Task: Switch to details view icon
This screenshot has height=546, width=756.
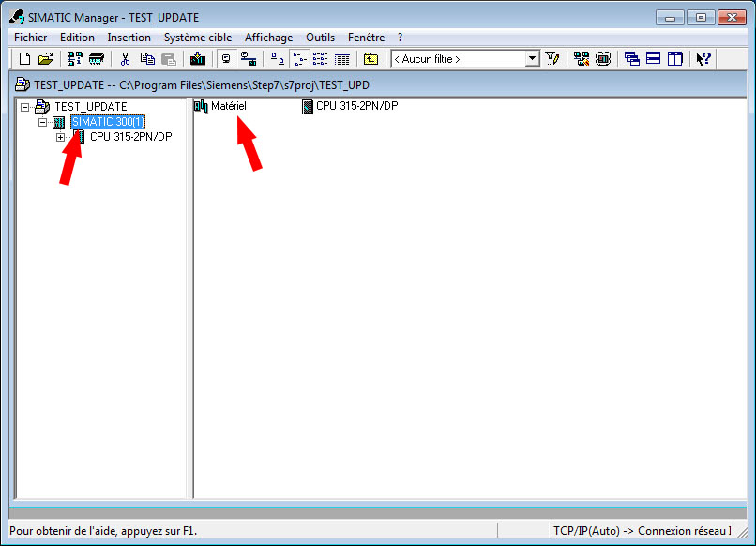Action: (x=342, y=59)
